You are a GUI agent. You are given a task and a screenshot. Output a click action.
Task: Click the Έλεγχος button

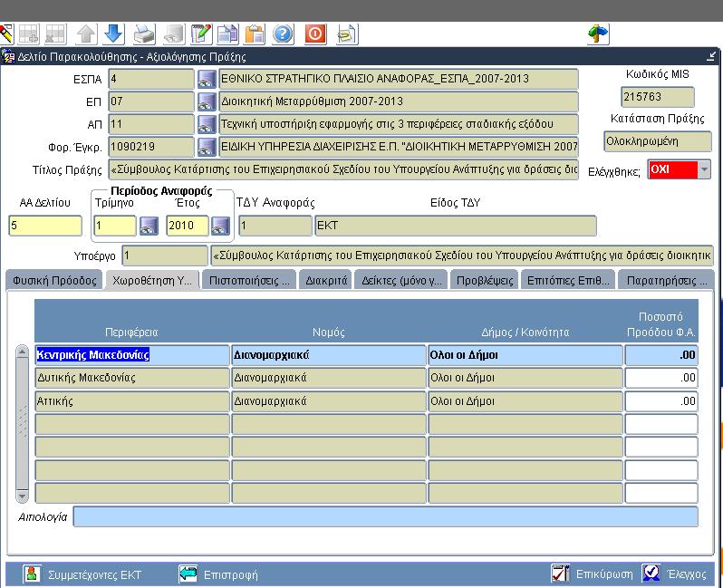coord(675,574)
